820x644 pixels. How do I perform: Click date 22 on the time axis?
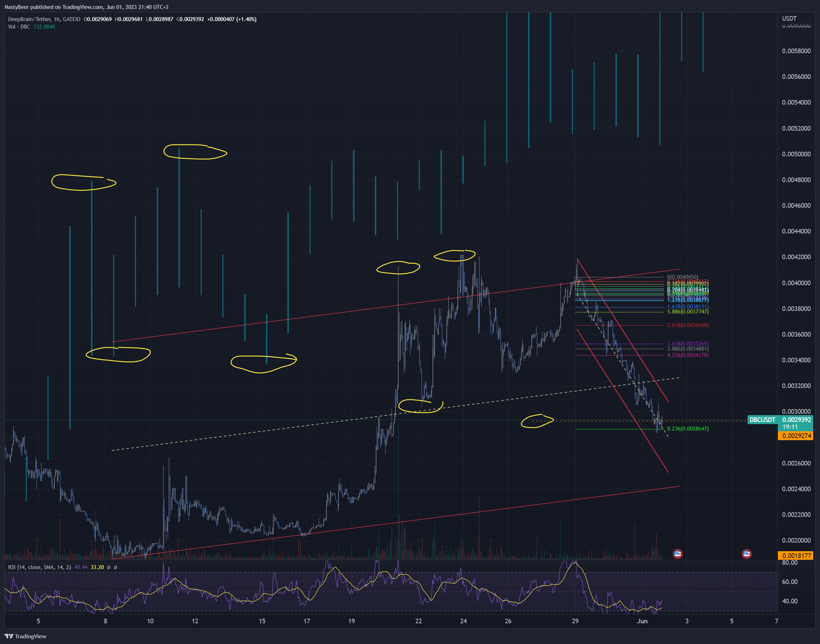(x=418, y=621)
